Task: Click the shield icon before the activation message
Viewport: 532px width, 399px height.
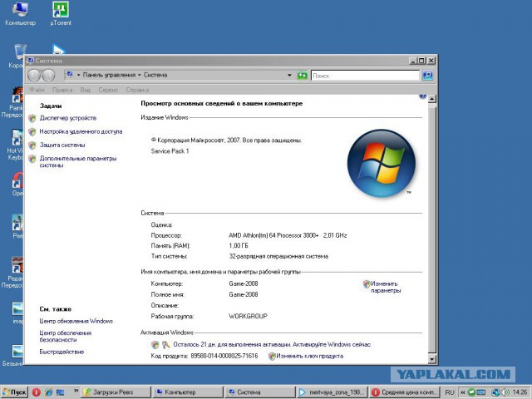Action: coord(155,345)
